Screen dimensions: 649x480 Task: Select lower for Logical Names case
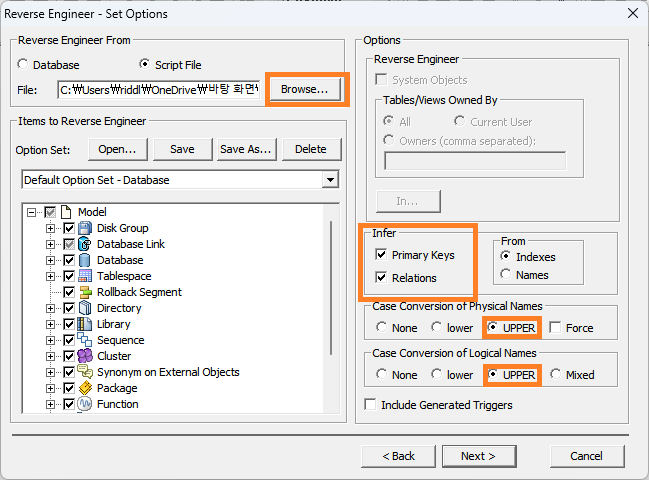pyautogui.click(x=437, y=374)
